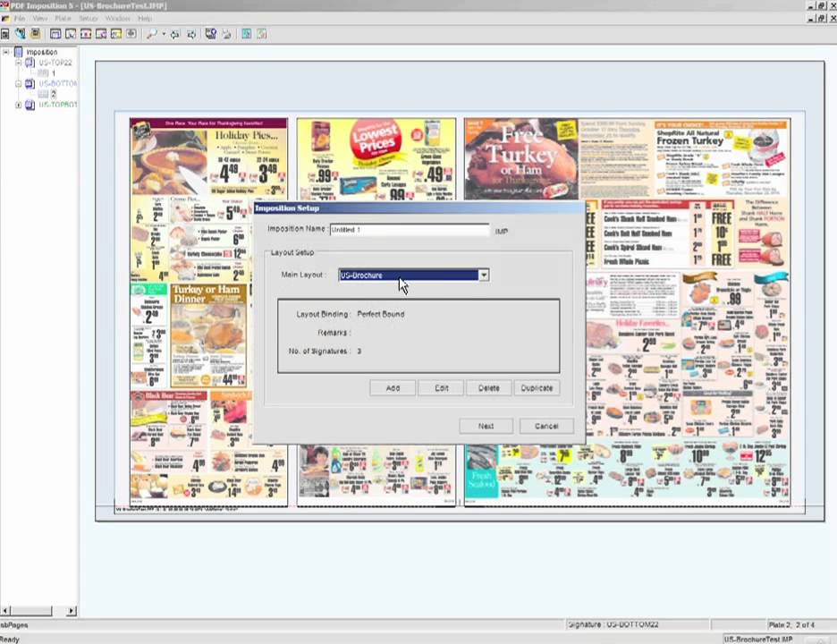Viewport: 837px width, 644px height.
Task: Click the last faded page toolbar icon
Action: (x=262, y=34)
